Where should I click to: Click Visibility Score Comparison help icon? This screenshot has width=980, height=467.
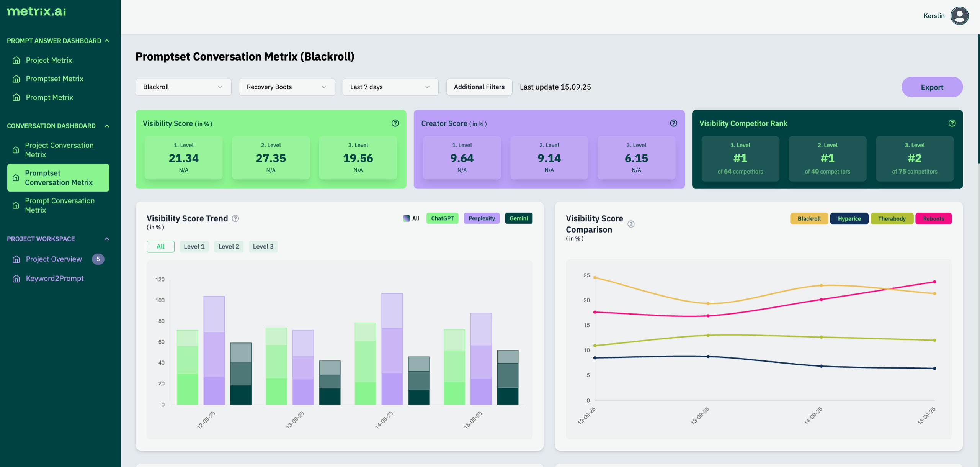[x=631, y=224]
